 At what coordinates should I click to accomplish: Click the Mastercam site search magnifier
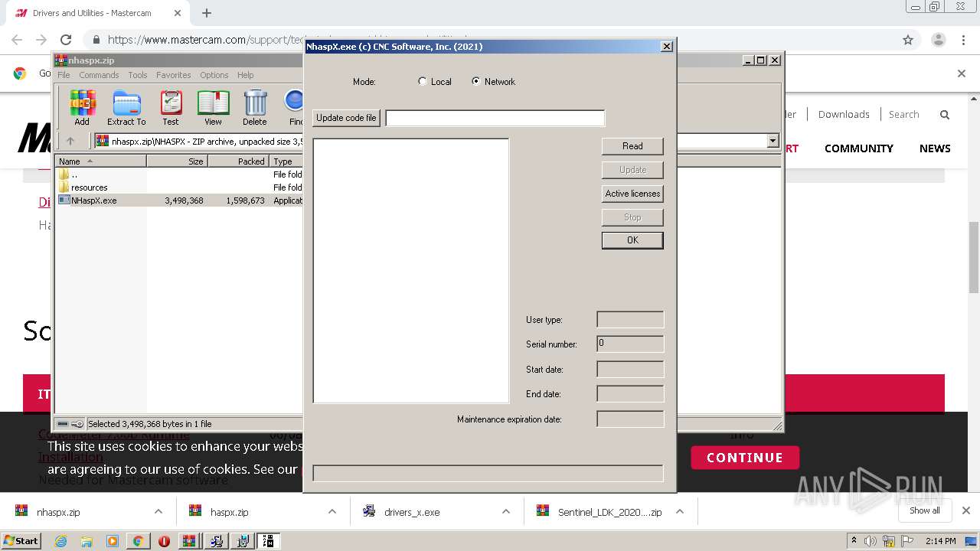tap(945, 115)
